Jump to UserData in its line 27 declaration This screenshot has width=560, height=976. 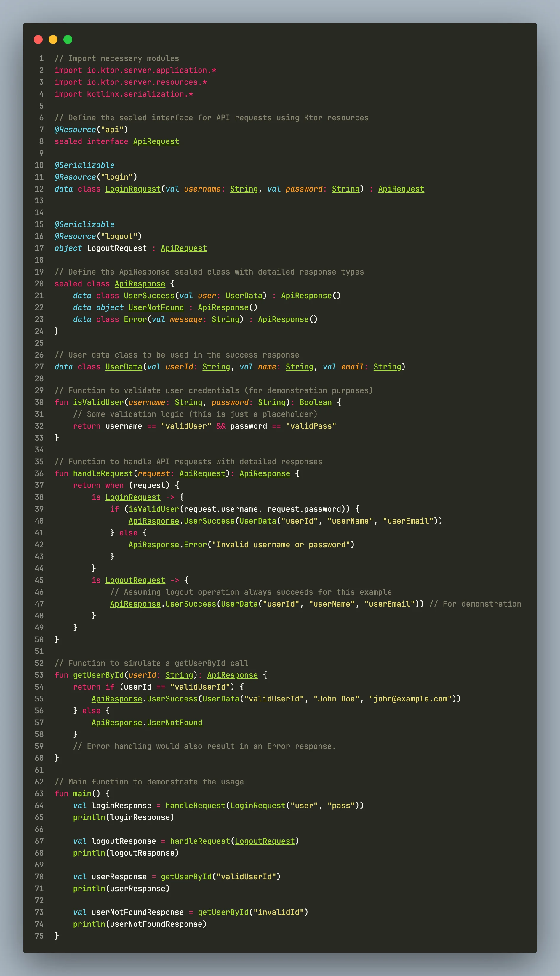tap(124, 367)
